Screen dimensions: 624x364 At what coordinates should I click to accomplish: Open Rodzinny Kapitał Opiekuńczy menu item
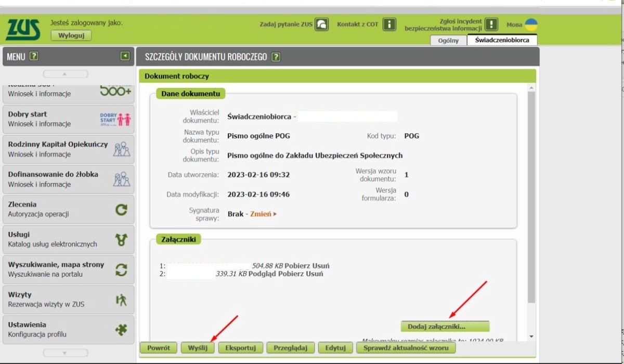69,149
